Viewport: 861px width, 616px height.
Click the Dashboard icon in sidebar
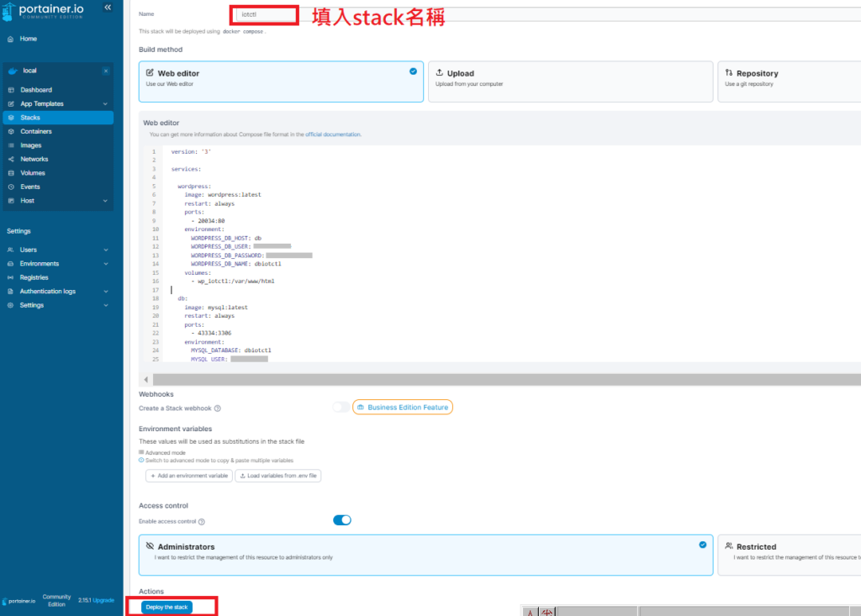point(11,90)
